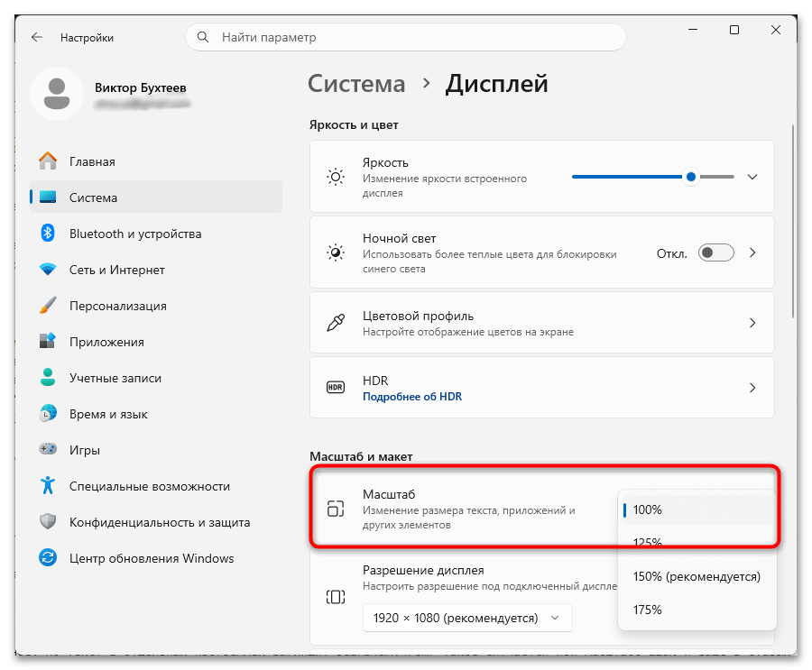
Task: Click the vertical page scrollbar
Action: tap(792, 221)
